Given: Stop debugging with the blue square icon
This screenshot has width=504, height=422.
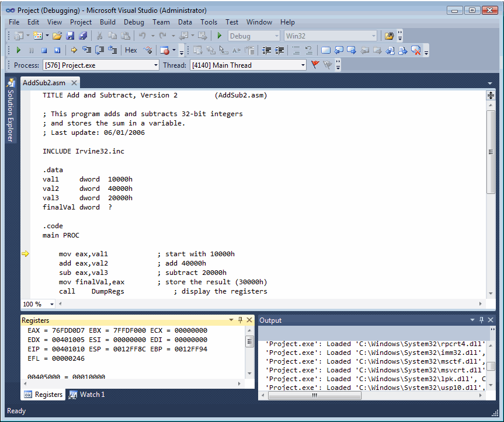Looking at the screenshot, I should 44,50.
